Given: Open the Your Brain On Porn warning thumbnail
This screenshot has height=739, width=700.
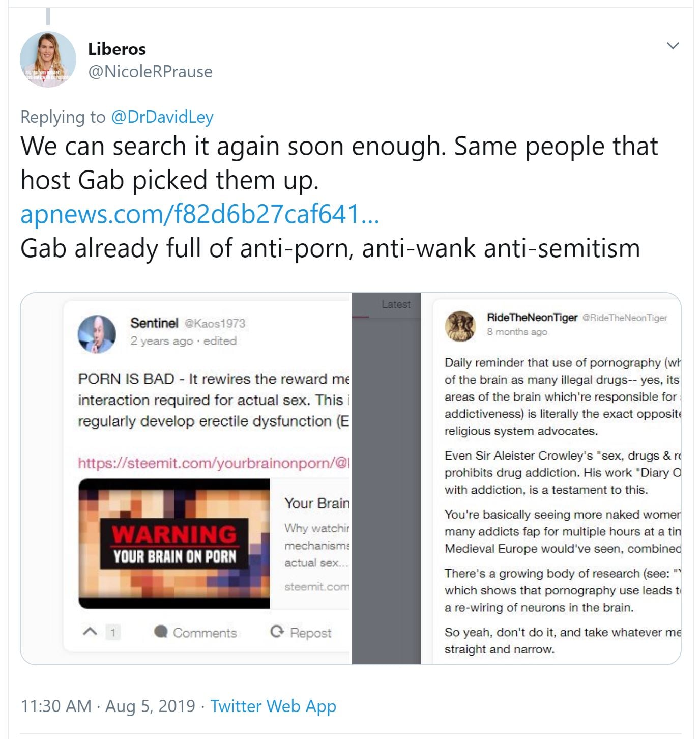Looking at the screenshot, I should pos(174,544).
